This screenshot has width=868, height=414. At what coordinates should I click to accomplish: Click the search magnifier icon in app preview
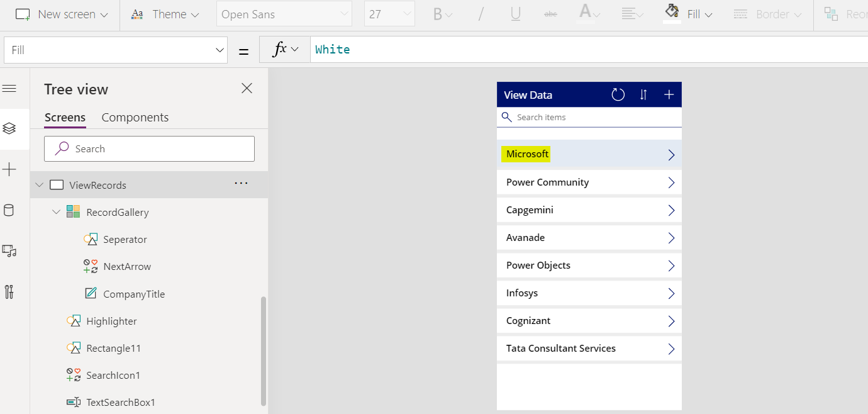click(506, 117)
